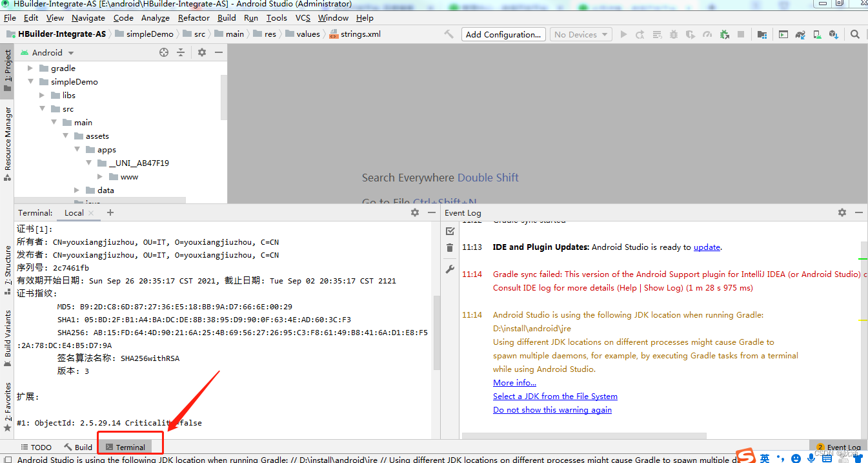The height and width of the screenshot is (463, 868).
Task: Open the SDK Manager icon
Action: tap(834, 34)
